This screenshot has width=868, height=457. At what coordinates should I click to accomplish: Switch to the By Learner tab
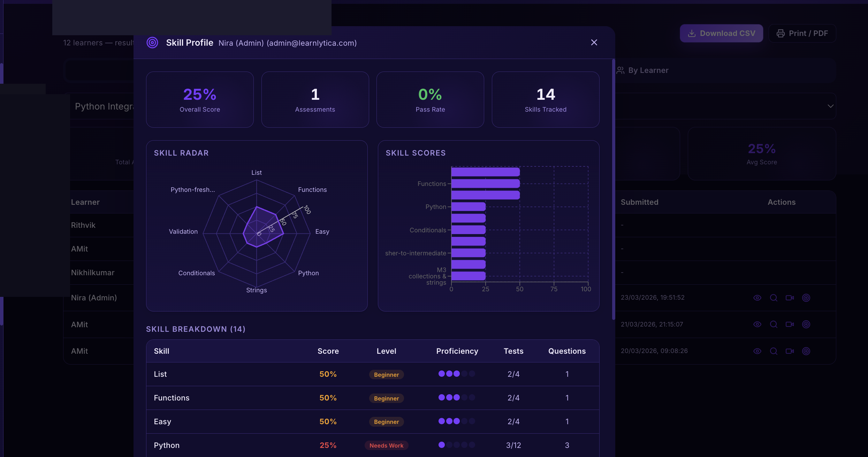pyautogui.click(x=642, y=70)
